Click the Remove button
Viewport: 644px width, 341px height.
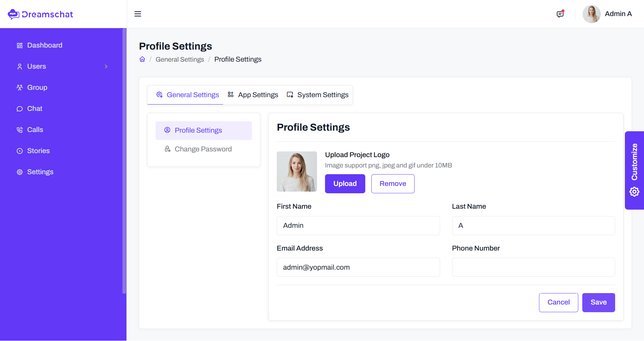coord(393,184)
